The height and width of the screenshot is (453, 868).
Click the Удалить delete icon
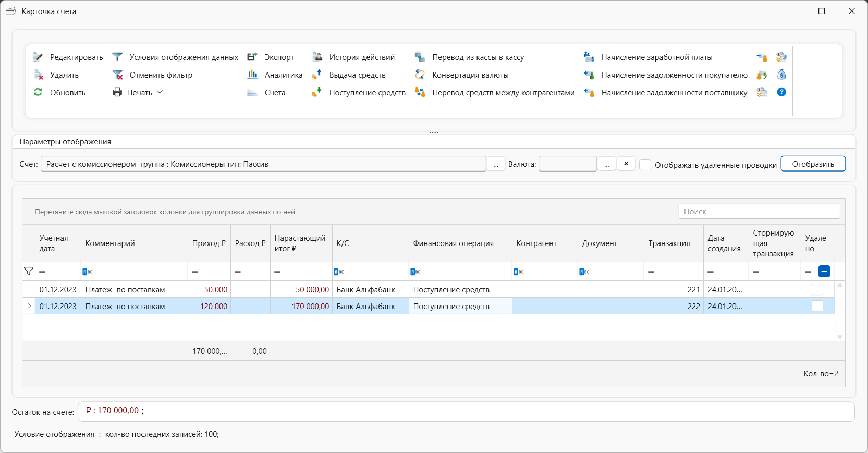point(38,75)
